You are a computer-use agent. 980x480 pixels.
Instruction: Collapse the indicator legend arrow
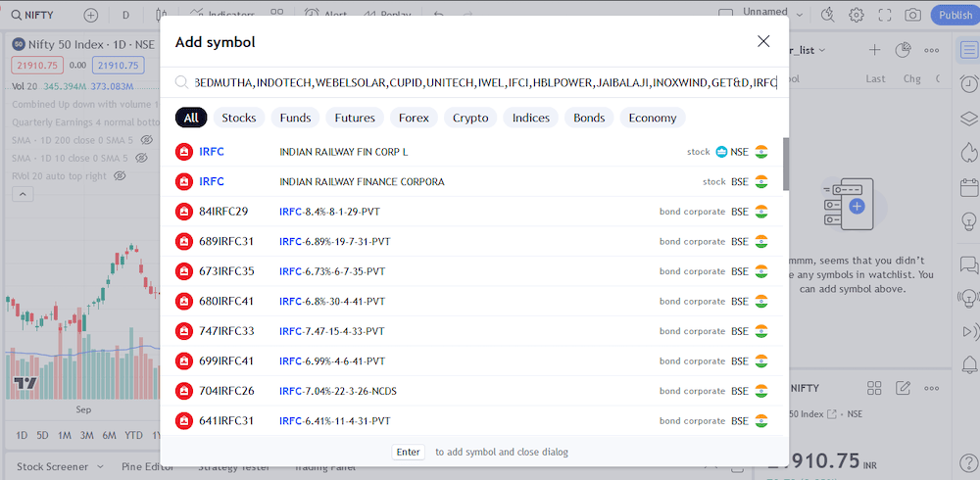click(x=23, y=194)
